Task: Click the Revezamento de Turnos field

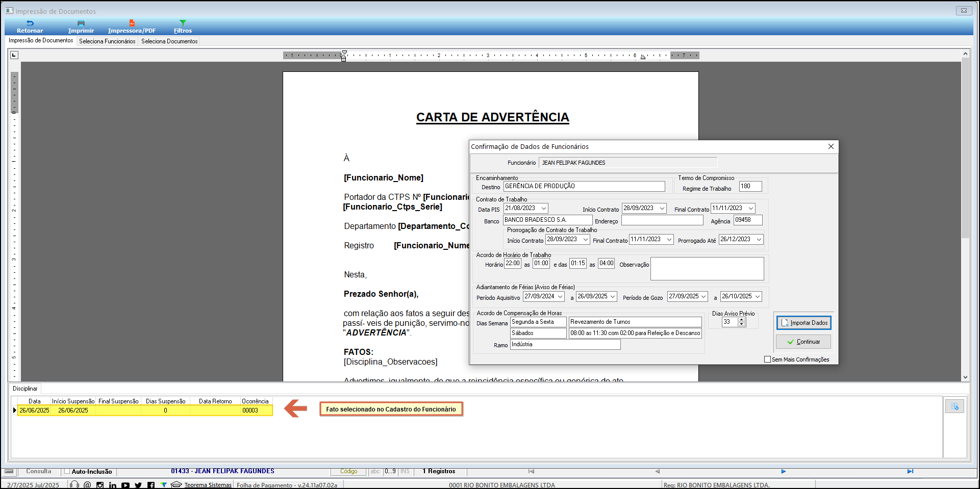Action: click(x=635, y=322)
